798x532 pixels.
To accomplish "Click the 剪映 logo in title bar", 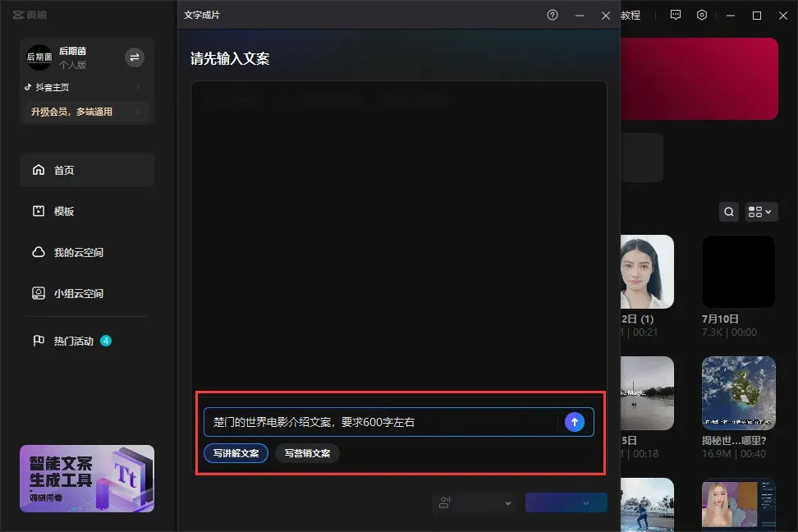I will point(30,16).
